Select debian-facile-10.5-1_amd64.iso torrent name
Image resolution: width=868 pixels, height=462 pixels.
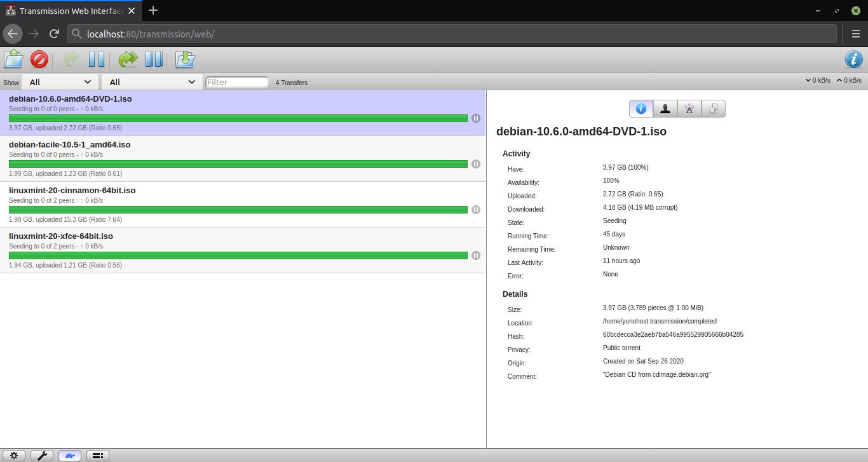click(69, 145)
